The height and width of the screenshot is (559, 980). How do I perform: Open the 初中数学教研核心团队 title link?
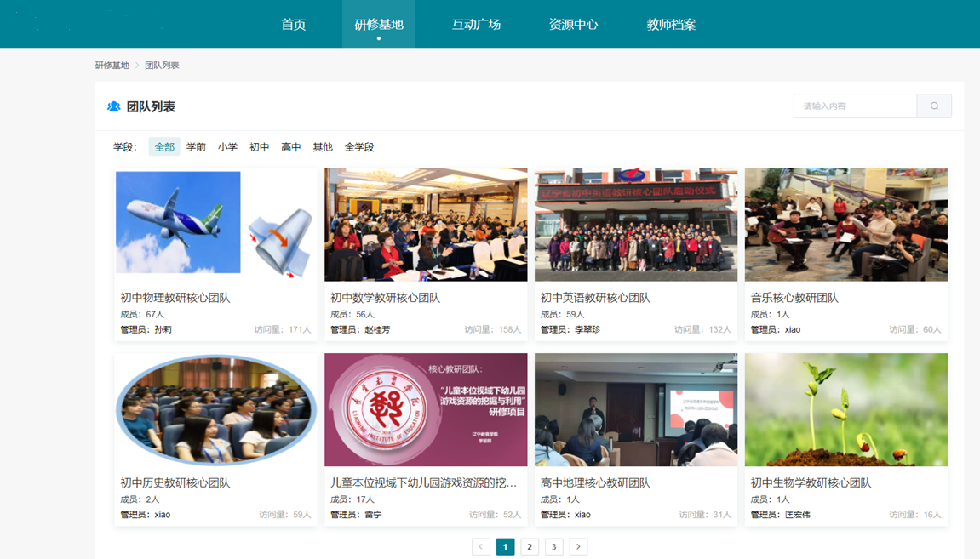click(385, 298)
